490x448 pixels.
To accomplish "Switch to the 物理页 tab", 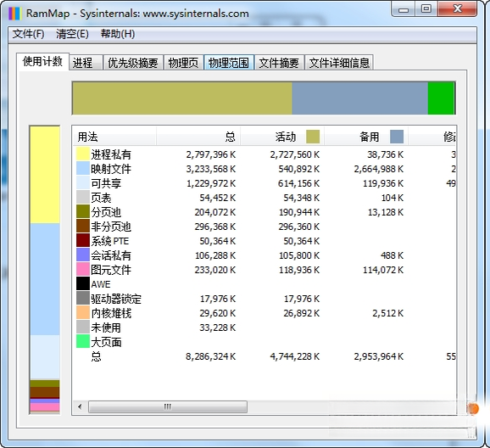I will click(x=183, y=63).
